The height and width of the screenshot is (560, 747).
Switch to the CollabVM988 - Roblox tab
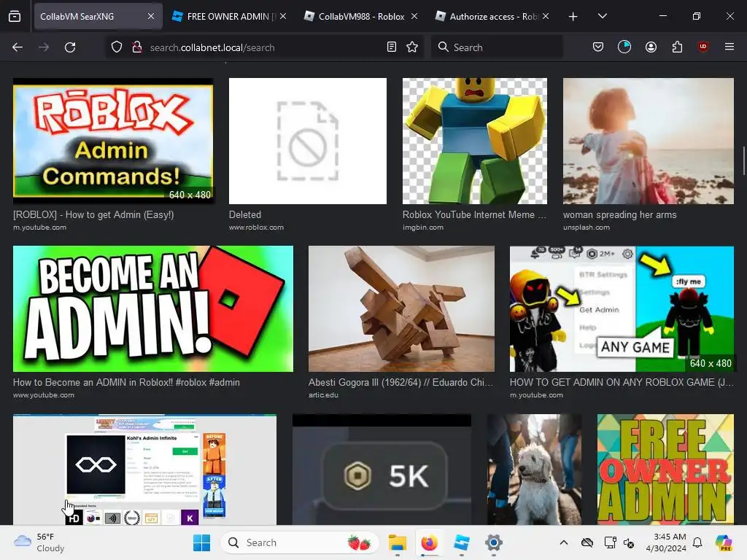(360, 17)
